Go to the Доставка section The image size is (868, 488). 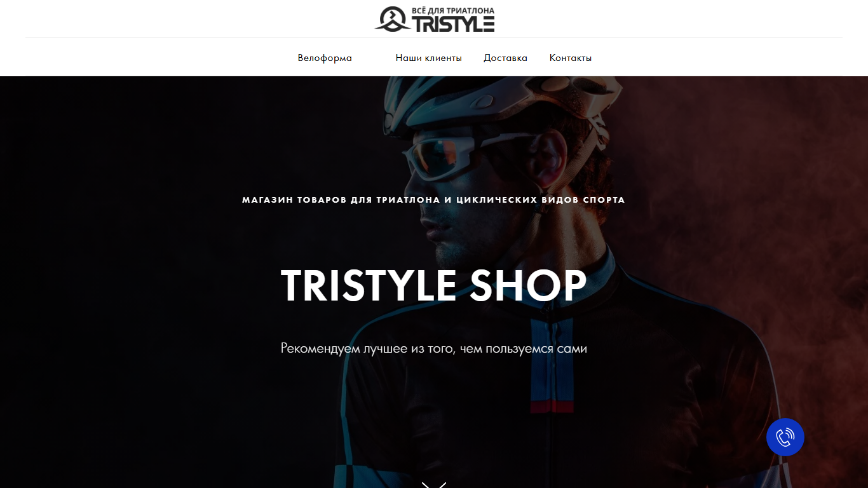coord(506,58)
